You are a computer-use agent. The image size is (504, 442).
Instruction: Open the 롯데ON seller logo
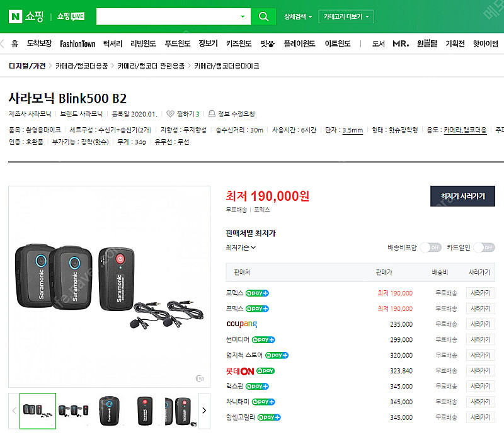(x=240, y=371)
